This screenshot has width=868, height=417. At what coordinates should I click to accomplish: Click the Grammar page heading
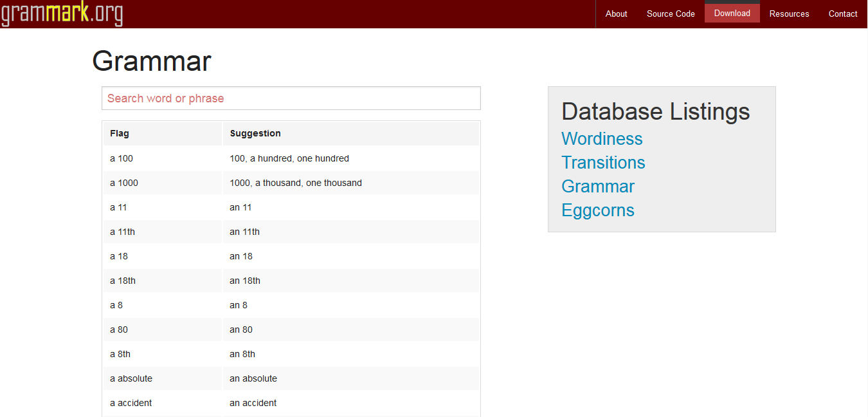(x=152, y=62)
